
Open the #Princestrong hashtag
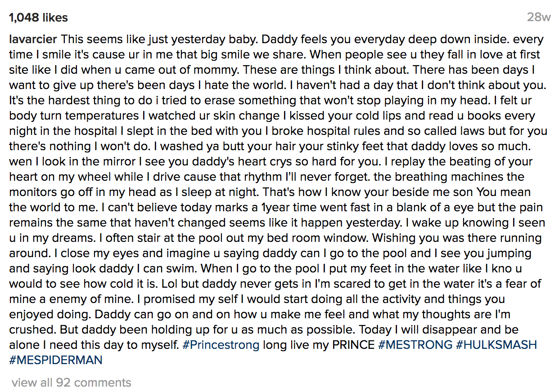[x=221, y=345]
